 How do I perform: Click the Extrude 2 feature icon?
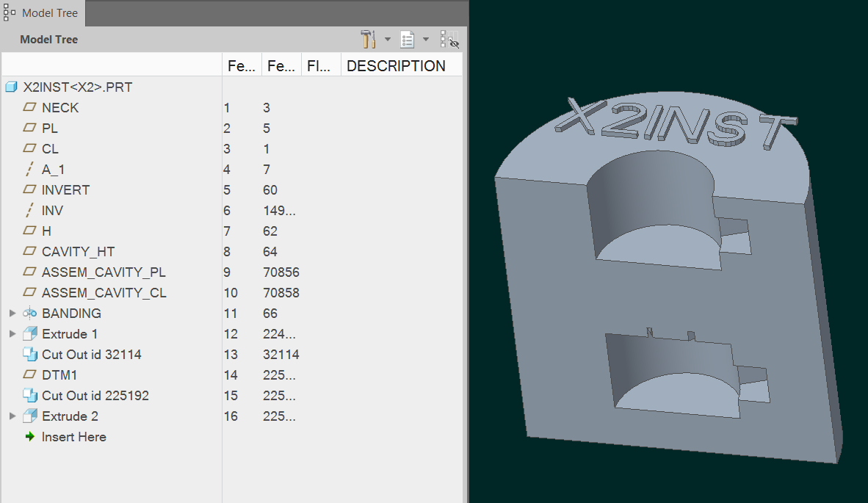[x=31, y=416]
